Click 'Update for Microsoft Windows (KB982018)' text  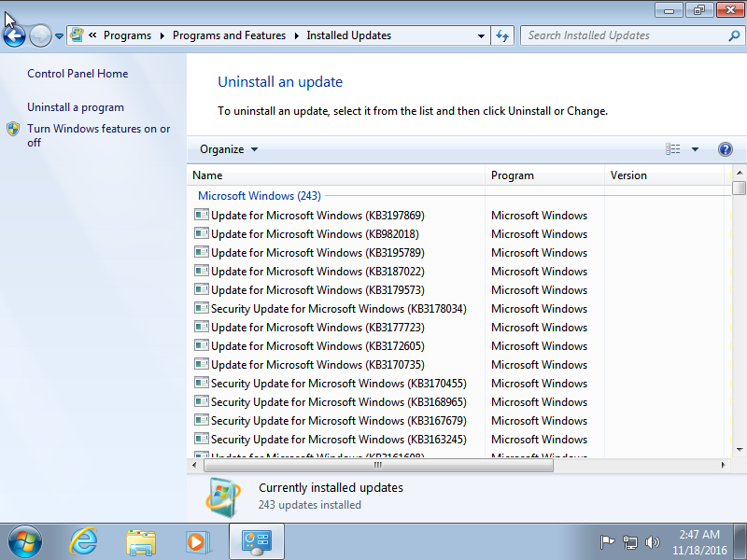[315, 234]
